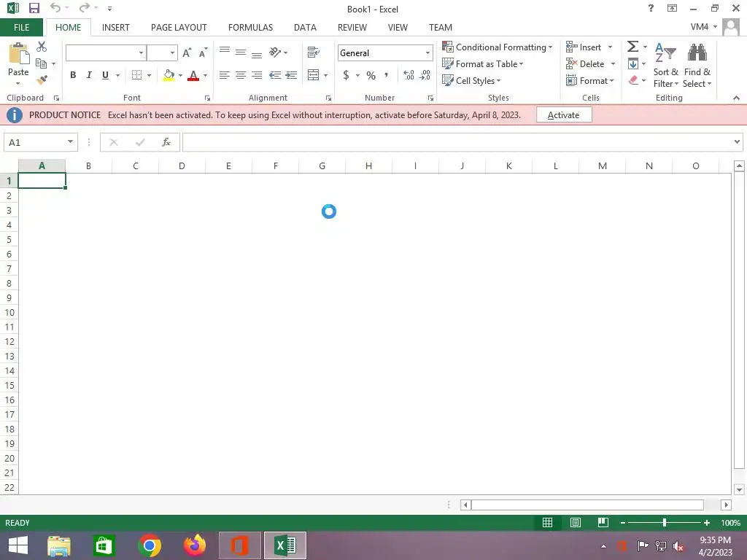Toggle Center alignment
This screenshot has height=560, width=747.
[x=241, y=75]
